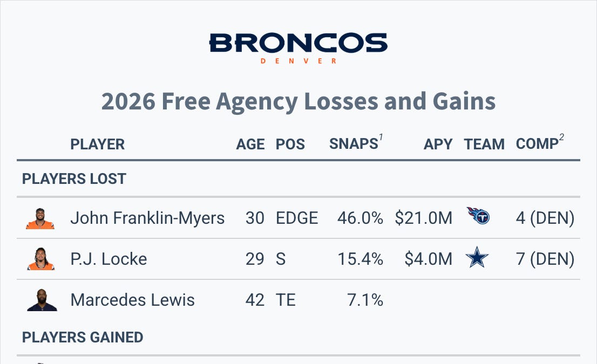Screen dimensions: 597x364
Task: Click the Denver Broncos wordmark logo
Action: 298,48
